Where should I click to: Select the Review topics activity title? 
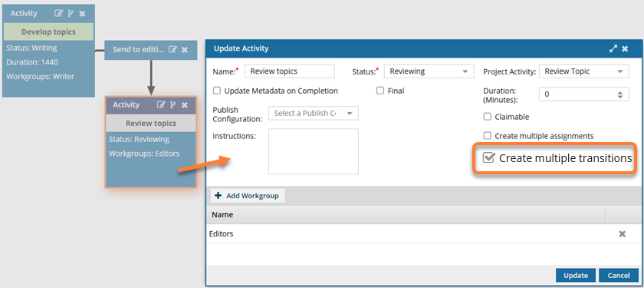click(x=151, y=123)
